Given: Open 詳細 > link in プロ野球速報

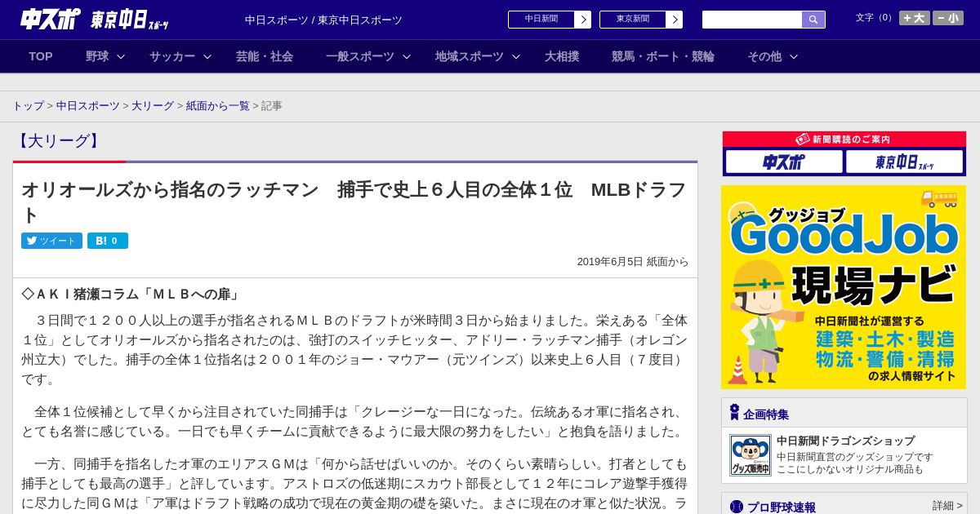Looking at the screenshot, I should pos(947,506).
